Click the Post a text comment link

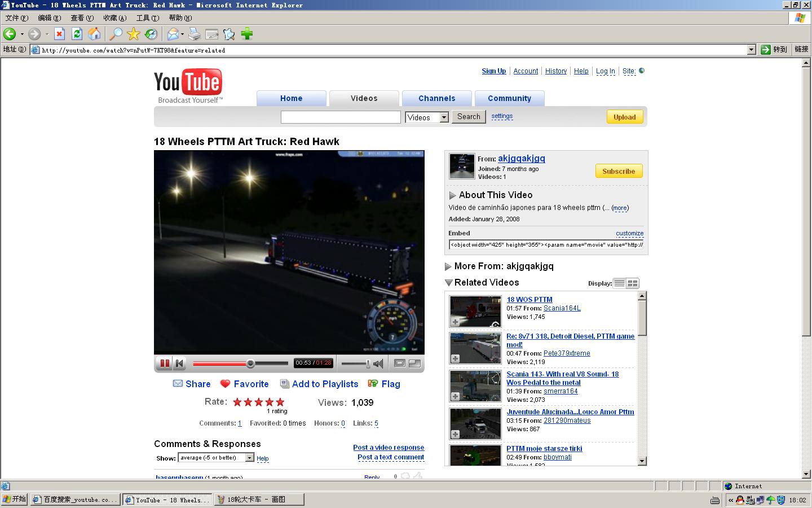coord(390,457)
